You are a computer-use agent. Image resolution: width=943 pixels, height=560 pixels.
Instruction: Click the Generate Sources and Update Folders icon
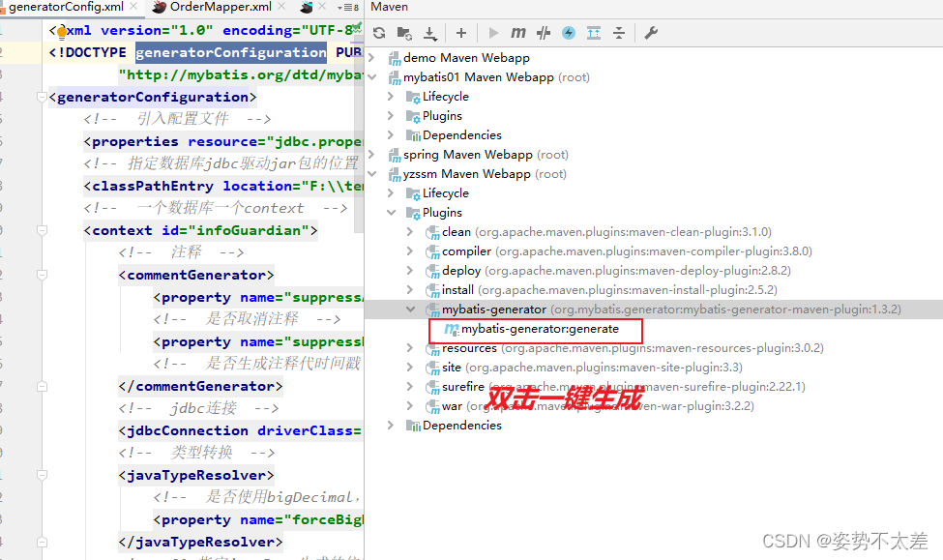(x=404, y=33)
